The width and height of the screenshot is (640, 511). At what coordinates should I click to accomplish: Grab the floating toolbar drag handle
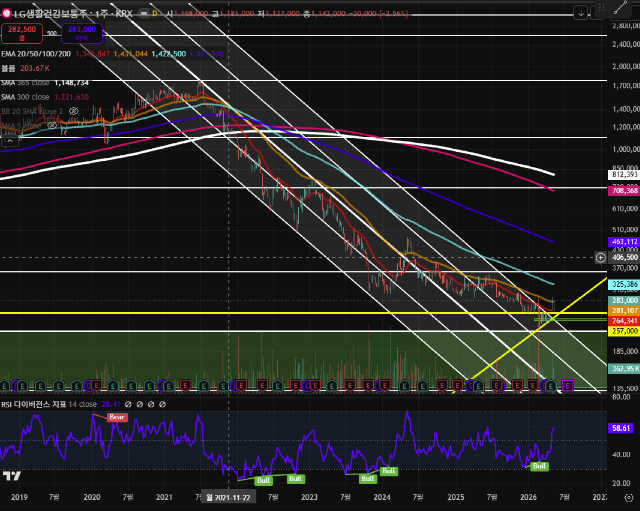(601, 8)
